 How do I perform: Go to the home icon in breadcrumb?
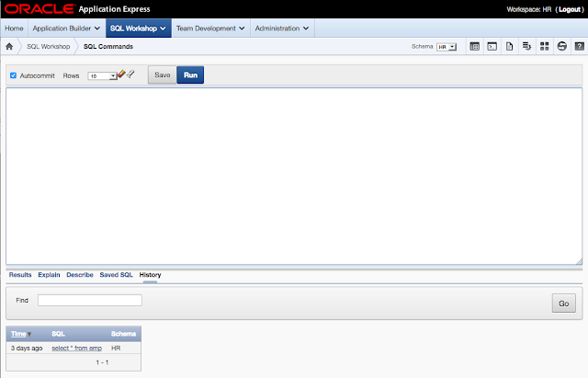pos(9,47)
